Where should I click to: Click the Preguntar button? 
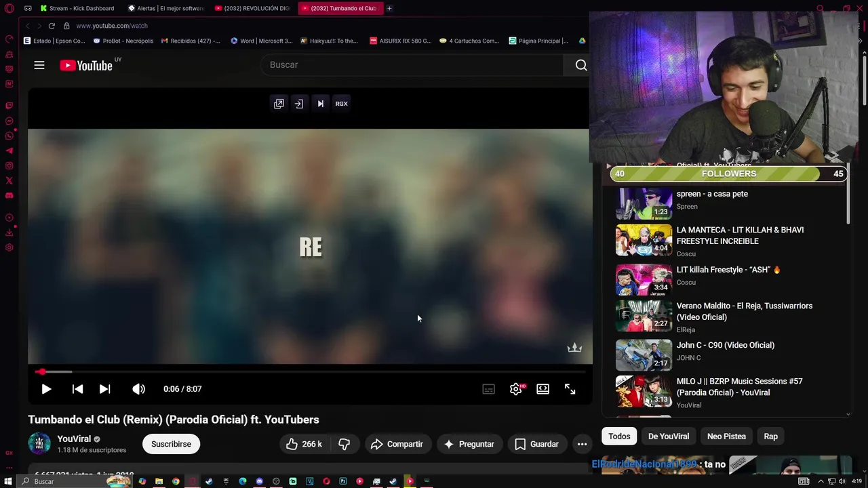point(469,444)
